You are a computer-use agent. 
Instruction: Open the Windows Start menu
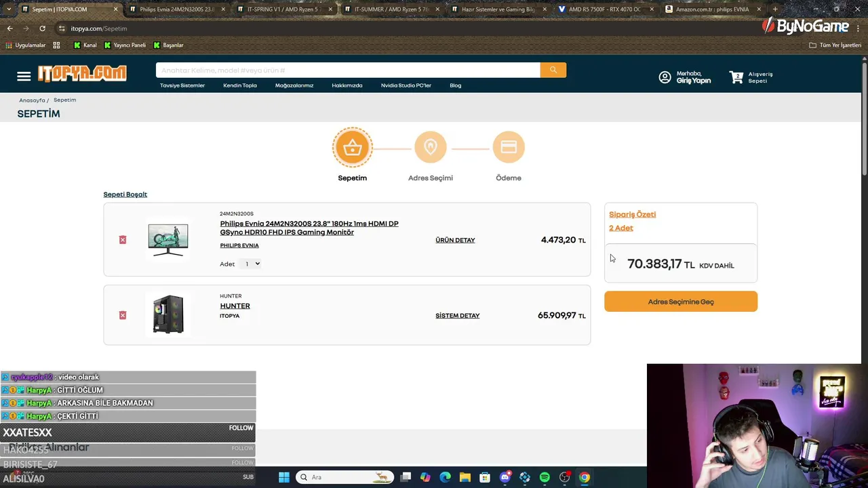pos(284,477)
